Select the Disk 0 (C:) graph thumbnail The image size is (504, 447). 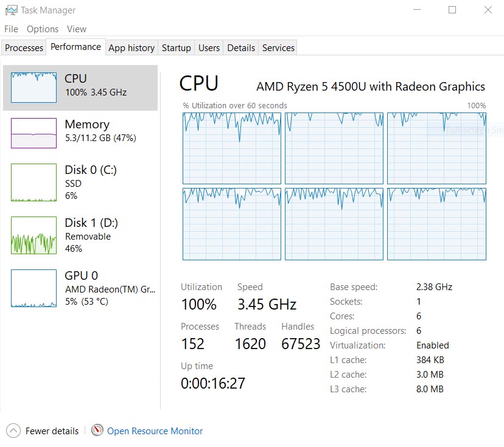click(33, 182)
